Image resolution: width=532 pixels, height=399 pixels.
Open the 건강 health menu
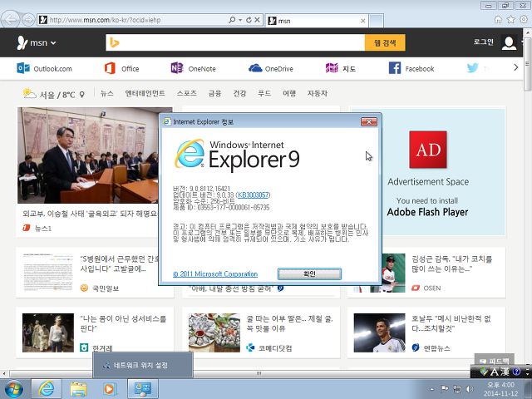239,93
